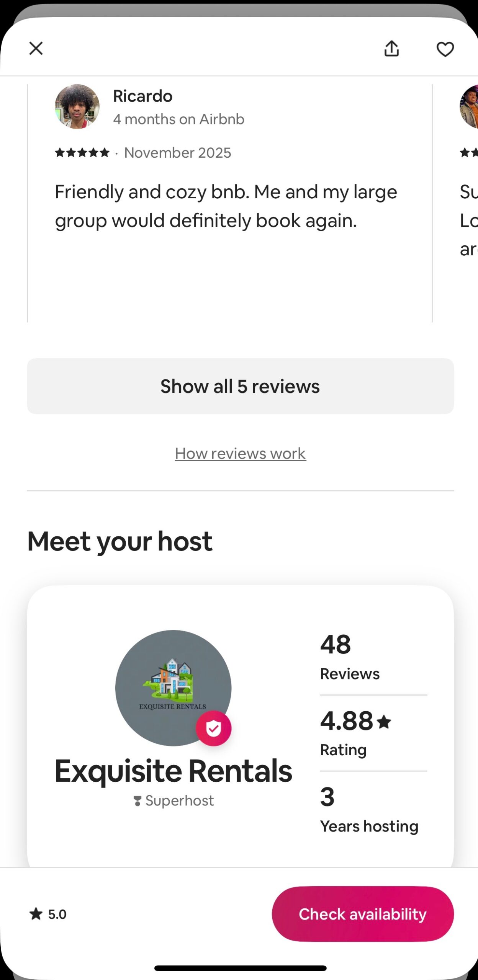
Task: Tap Ricardo's five-star rating row
Action: 82,153
